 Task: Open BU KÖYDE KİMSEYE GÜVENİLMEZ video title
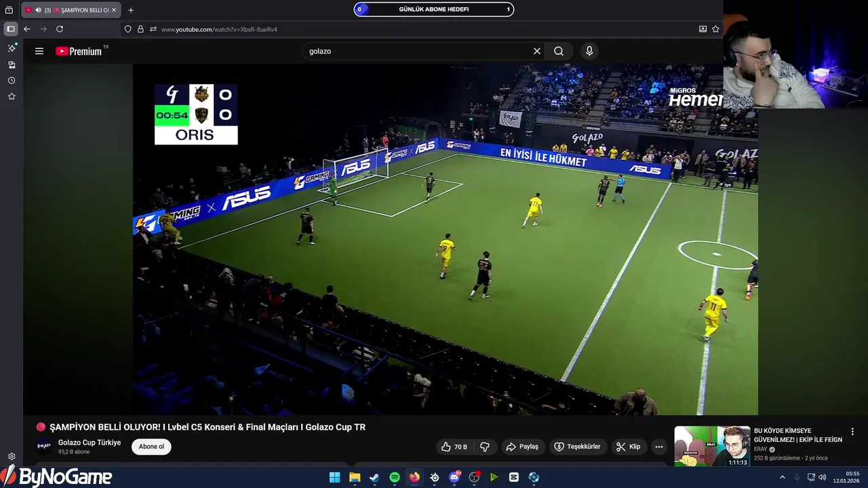tap(798, 435)
